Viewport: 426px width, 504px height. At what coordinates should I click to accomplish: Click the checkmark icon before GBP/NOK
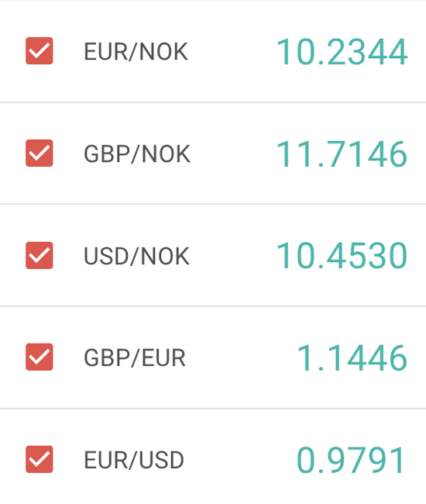coord(40,153)
